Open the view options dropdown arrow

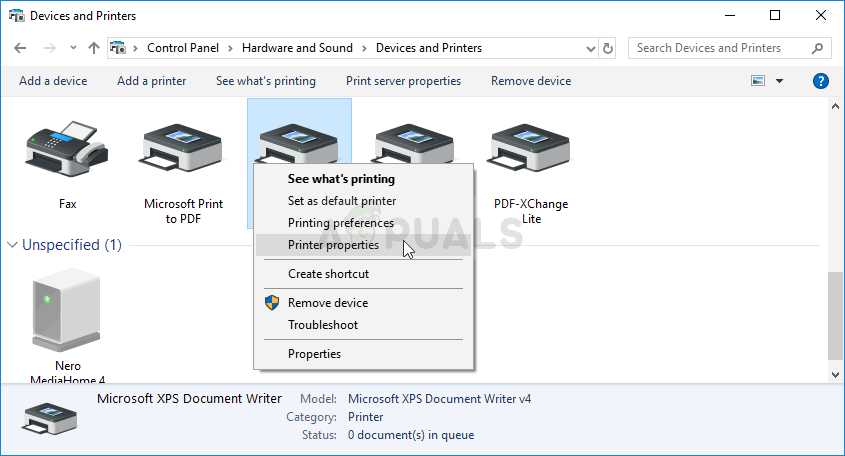[x=779, y=81]
